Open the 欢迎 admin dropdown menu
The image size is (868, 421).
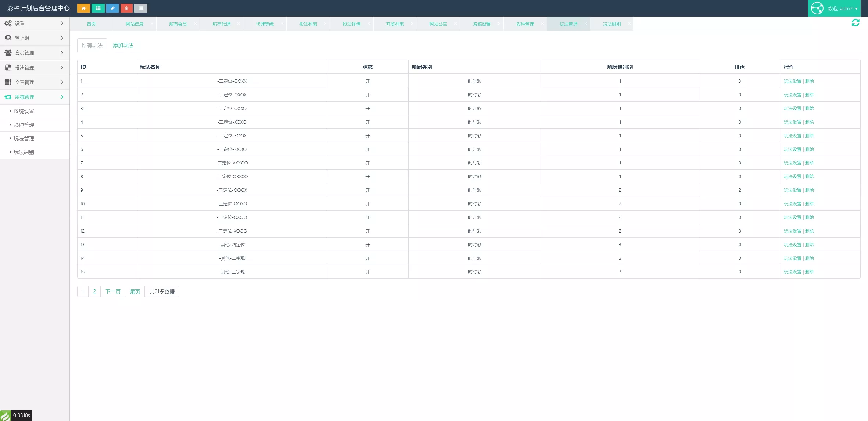[843, 8]
